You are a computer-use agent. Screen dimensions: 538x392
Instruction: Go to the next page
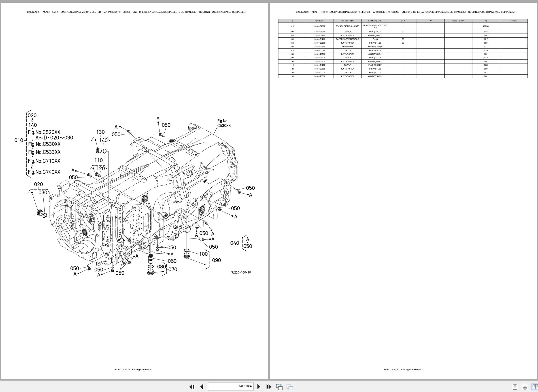click(259, 387)
